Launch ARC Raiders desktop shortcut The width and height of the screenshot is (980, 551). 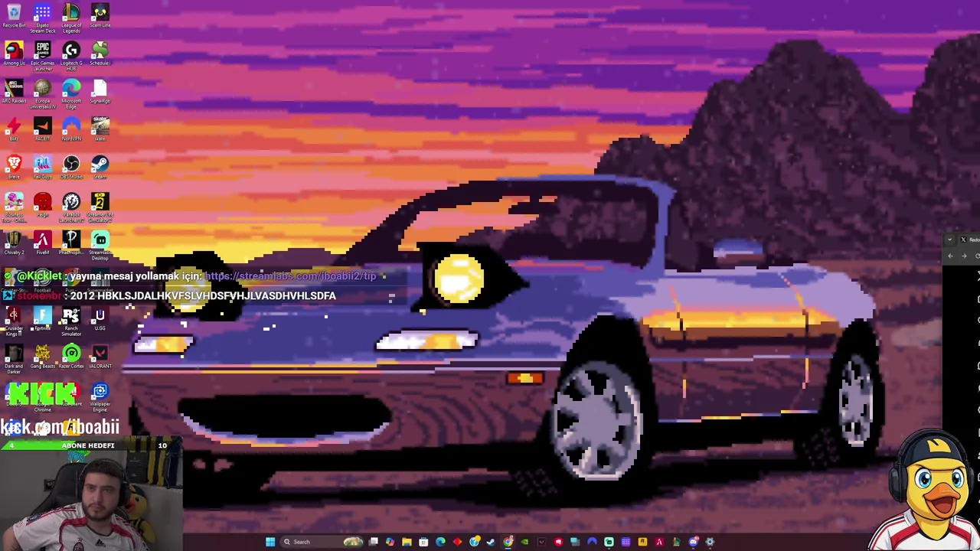pyautogui.click(x=14, y=91)
